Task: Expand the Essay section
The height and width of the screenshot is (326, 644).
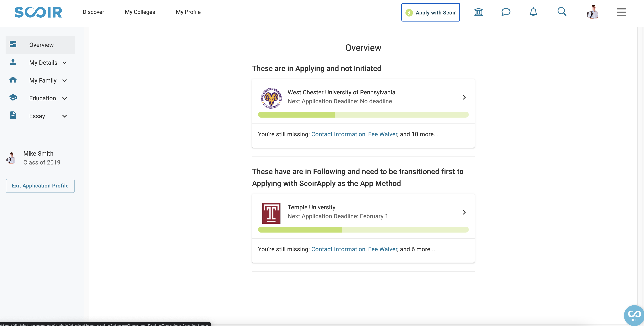Action: tap(65, 116)
